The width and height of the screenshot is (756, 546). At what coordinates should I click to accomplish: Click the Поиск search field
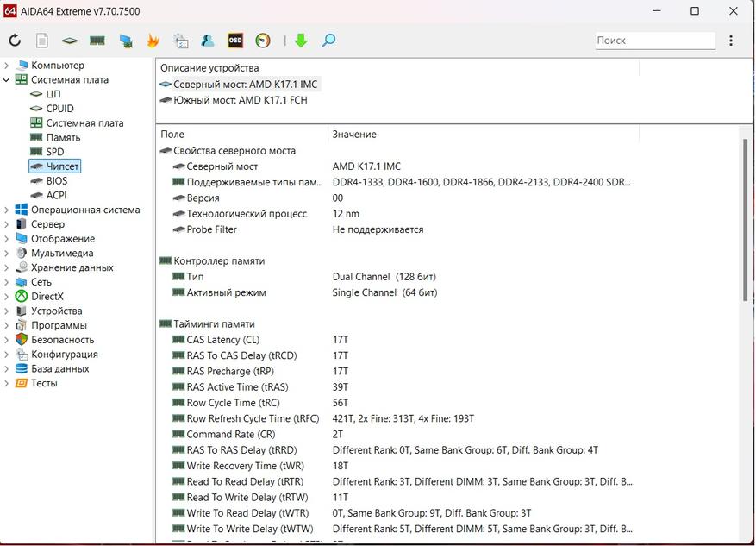(654, 41)
